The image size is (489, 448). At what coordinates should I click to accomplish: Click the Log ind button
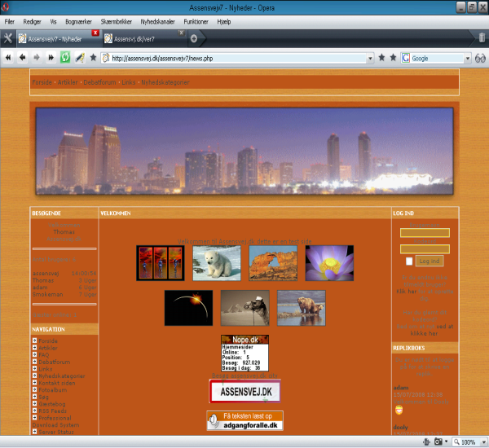coord(430,261)
